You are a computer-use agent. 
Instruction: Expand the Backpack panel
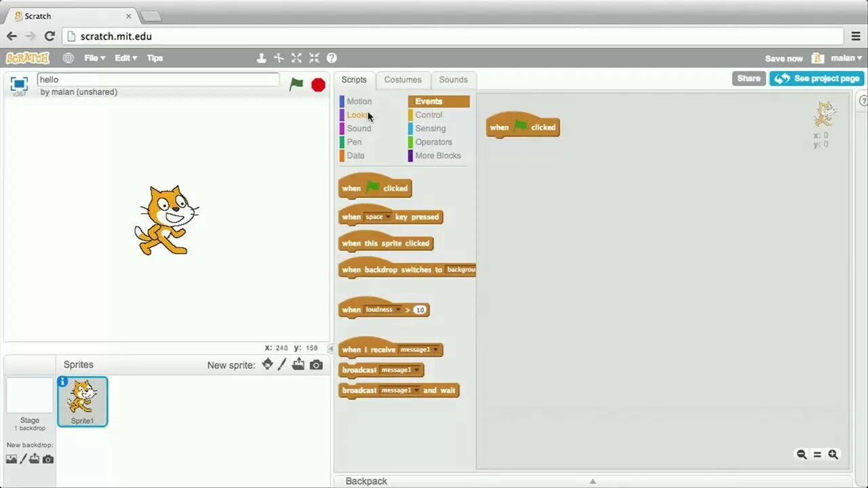click(592, 481)
